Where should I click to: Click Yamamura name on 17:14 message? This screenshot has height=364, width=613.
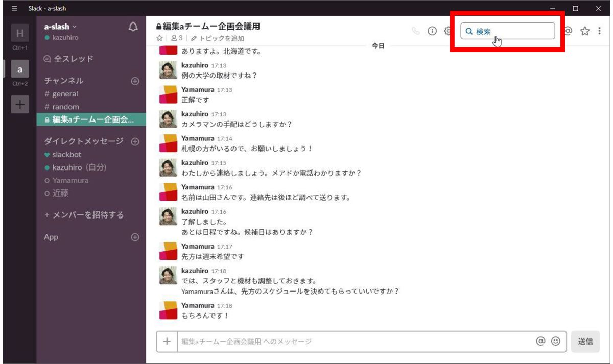click(x=198, y=138)
